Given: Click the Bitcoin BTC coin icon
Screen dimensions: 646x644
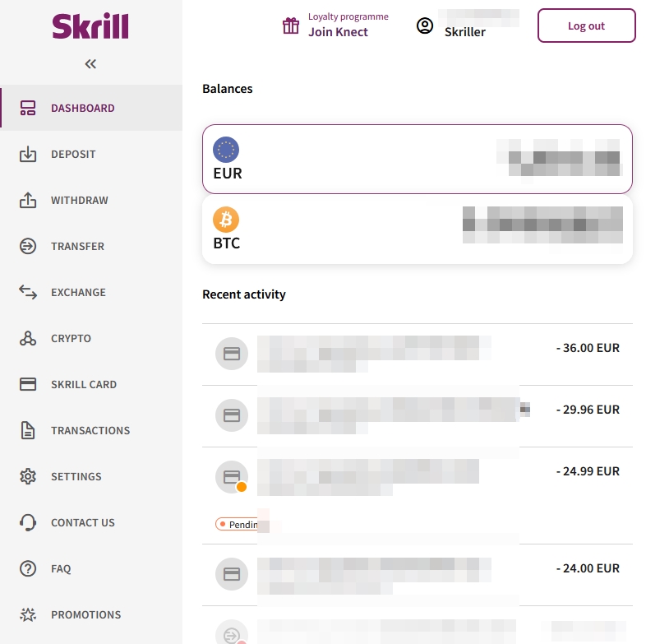Looking at the screenshot, I should click(226, 220).
